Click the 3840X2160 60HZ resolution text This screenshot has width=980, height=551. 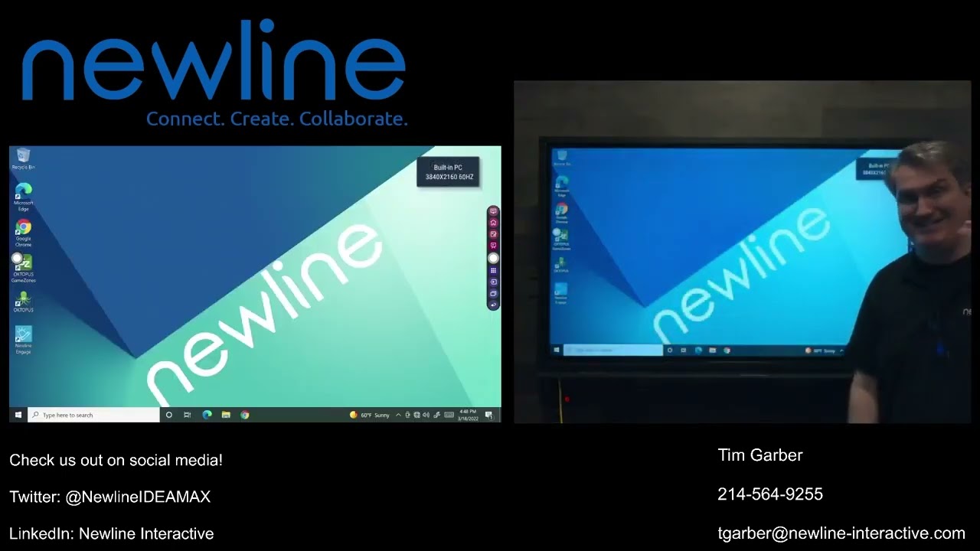[449, 177]
